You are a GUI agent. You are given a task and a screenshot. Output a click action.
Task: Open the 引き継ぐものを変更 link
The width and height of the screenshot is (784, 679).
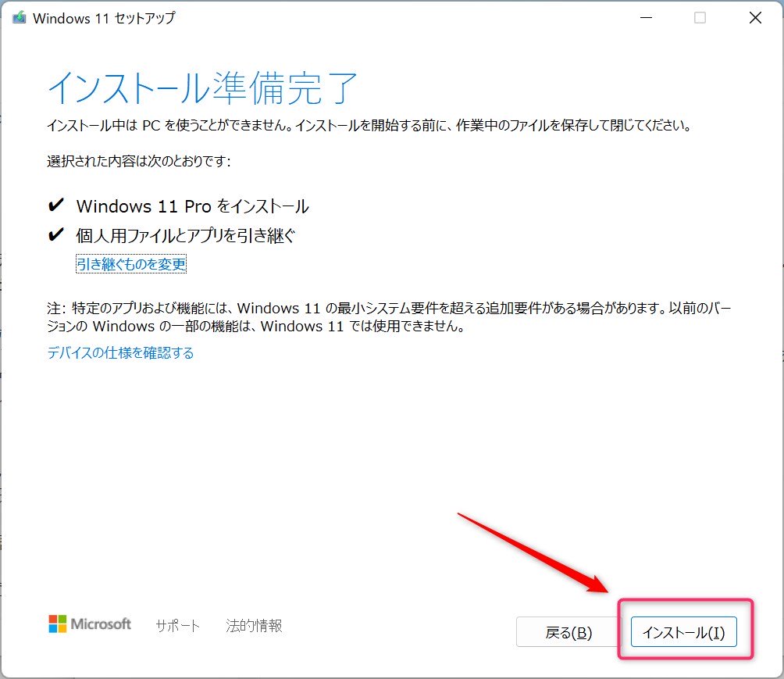tap(131, 263)
